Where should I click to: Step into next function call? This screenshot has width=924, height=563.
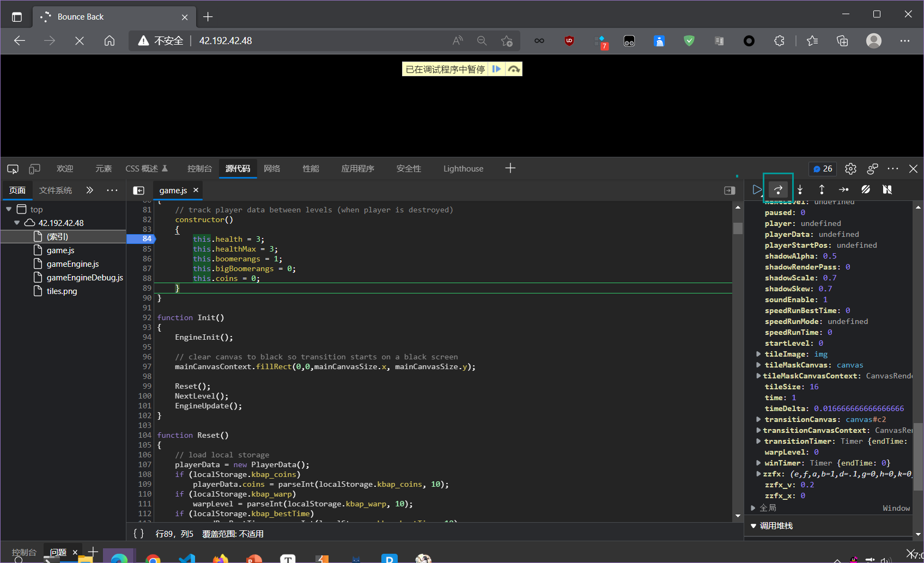800,189
